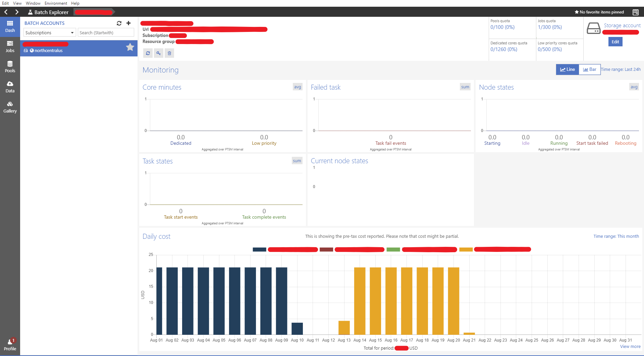Open the Gallery sidebar section
Image resolution: width=644 pixels, height=356 pixels.
(10, 107)
